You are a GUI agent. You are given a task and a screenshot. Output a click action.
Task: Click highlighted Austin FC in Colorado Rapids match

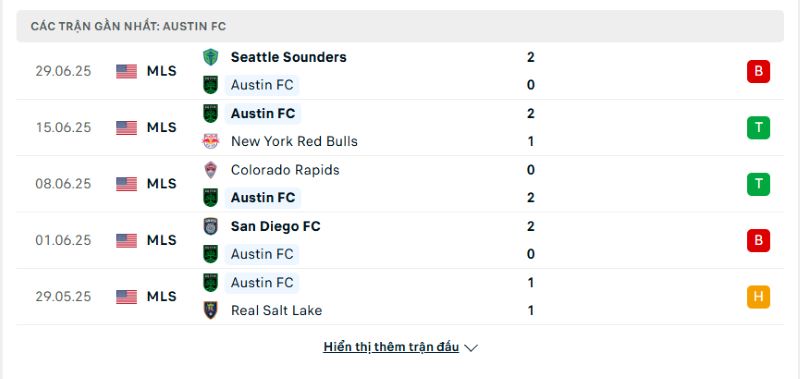pyautogui.click(x=263, y=198)
